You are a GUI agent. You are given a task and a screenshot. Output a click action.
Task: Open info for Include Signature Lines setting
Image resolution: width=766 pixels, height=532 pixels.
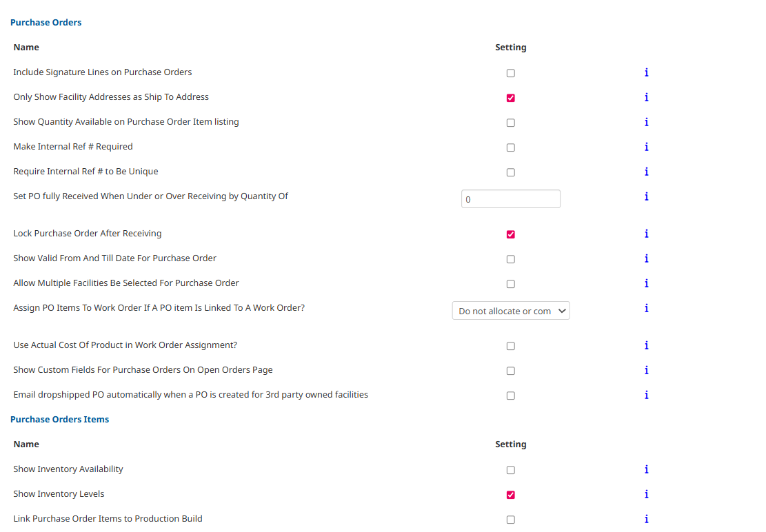point(646,72)
